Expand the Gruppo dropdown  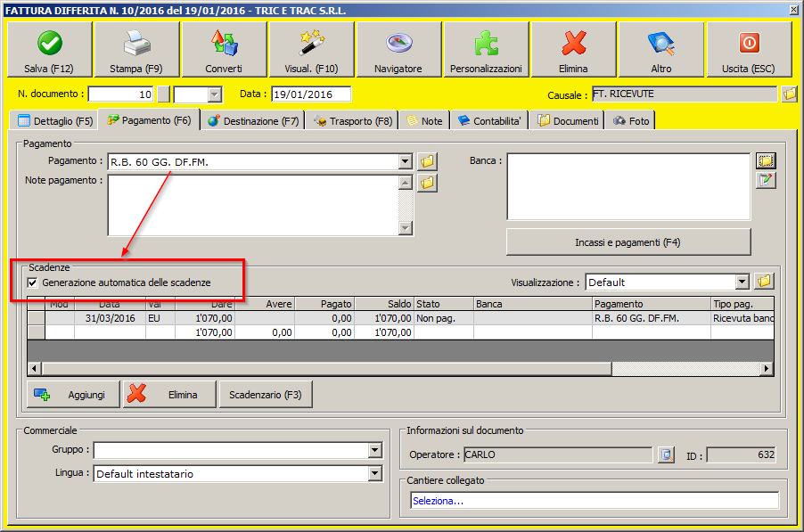pos(375,451)
